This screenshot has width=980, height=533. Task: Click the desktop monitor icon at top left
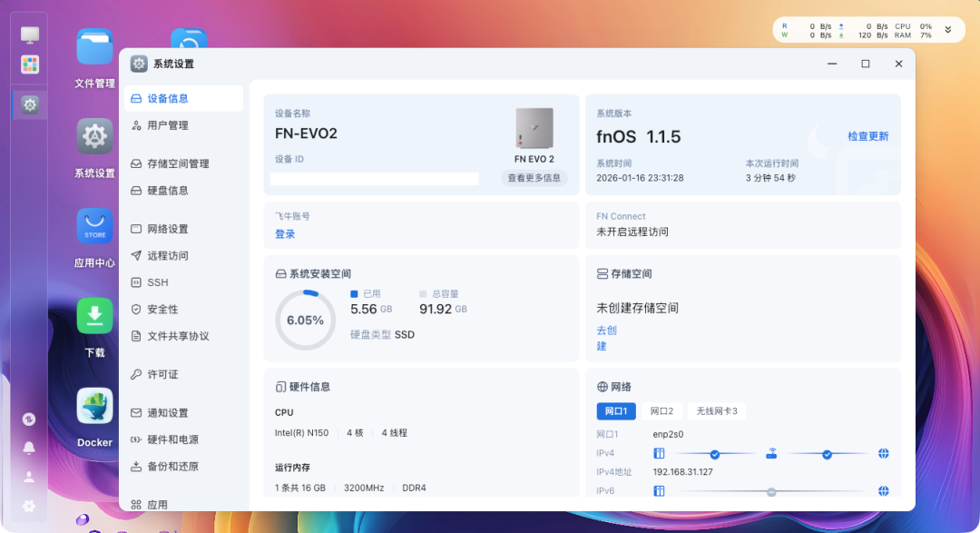[x=29, y=33]
